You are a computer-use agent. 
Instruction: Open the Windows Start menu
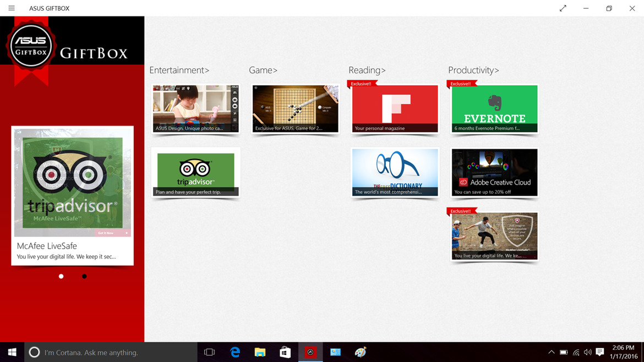(12, 352)
